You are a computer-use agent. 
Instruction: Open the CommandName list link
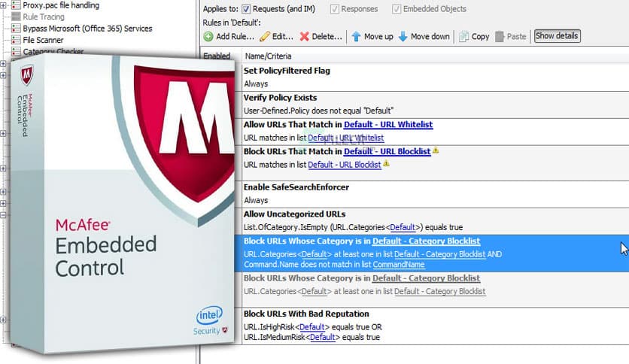point(399,265)
